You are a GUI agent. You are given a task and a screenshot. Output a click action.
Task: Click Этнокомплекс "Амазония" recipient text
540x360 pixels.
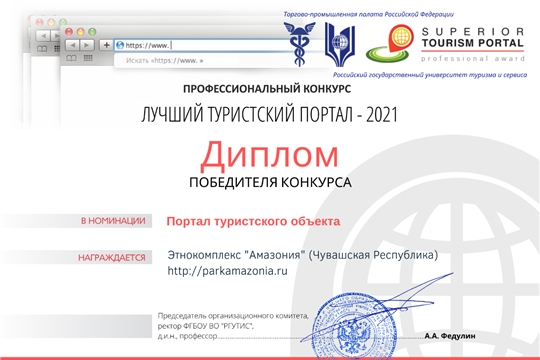point(303,255)
